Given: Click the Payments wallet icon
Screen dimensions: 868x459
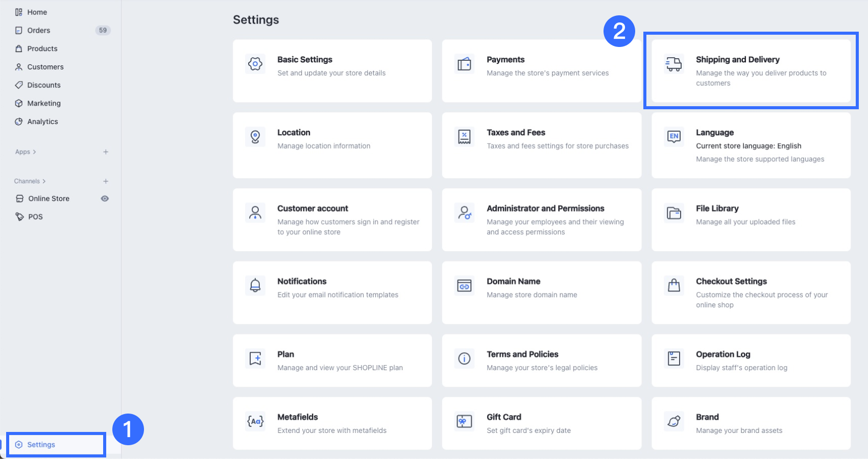Looking at the screenshot, I should 464,64.
